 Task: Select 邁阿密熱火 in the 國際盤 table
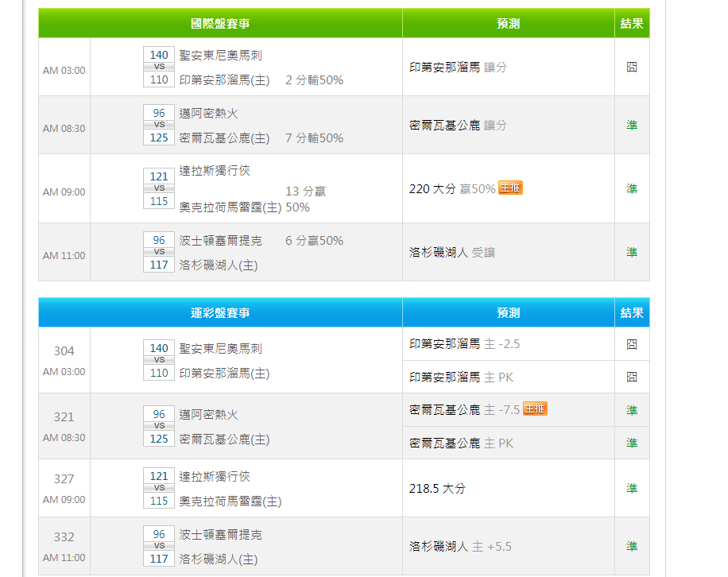tap(208, 114)
